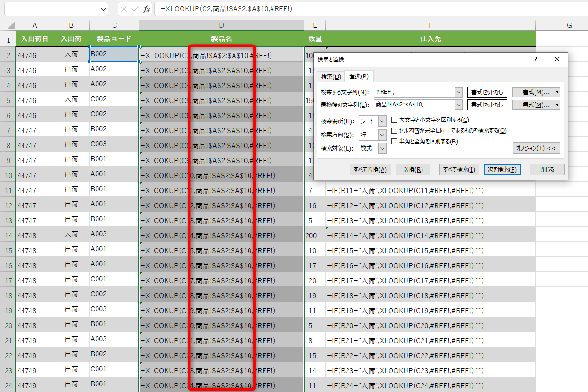Screen dimensions: 588x392
Task: Select cell E14 containing 200
Action: tap(315, 235)
